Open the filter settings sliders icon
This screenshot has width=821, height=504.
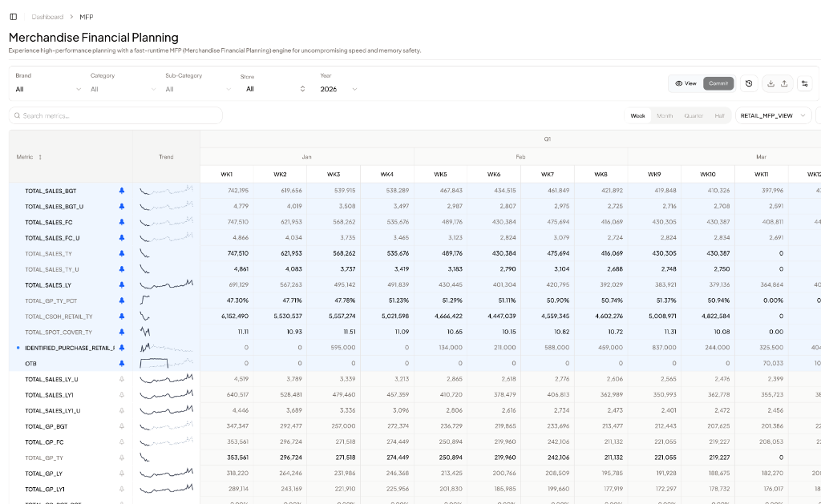pyautogui.click(x=805, y=83)
